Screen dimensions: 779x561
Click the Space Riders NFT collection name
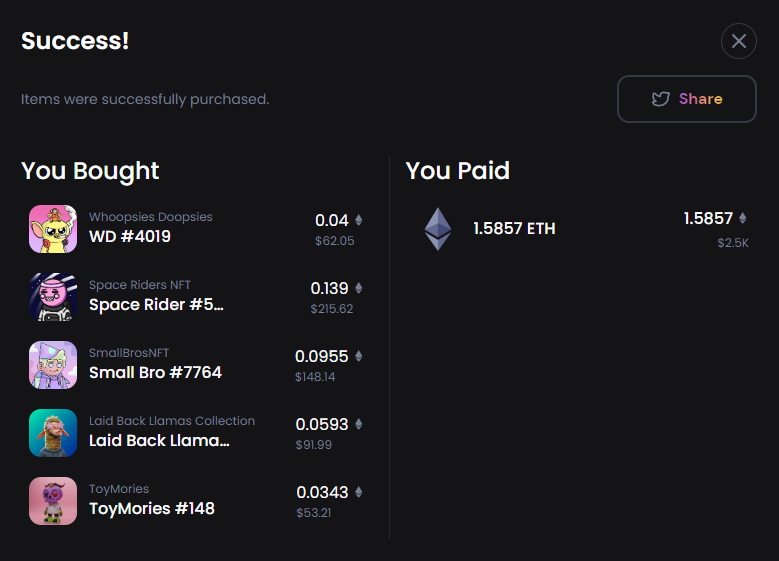click(140, 285)
